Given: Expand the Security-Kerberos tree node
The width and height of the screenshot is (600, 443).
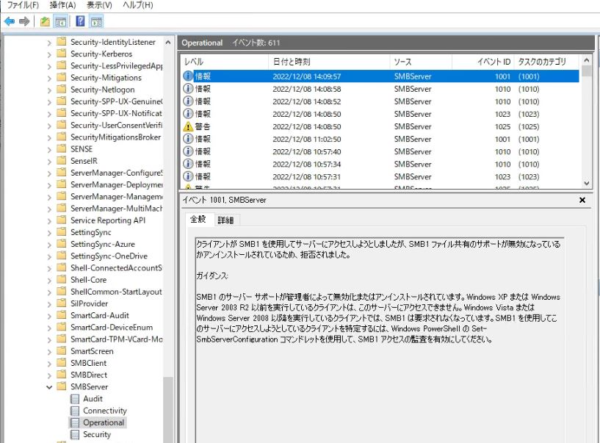Looking at the screenshot, I should click(49, 54).
